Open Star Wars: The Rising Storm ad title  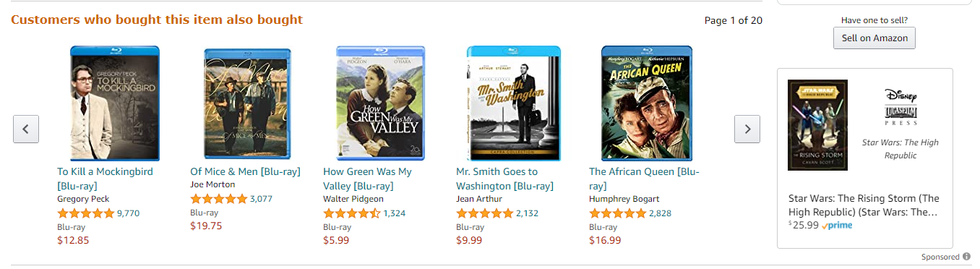click(x=864, y=205)
